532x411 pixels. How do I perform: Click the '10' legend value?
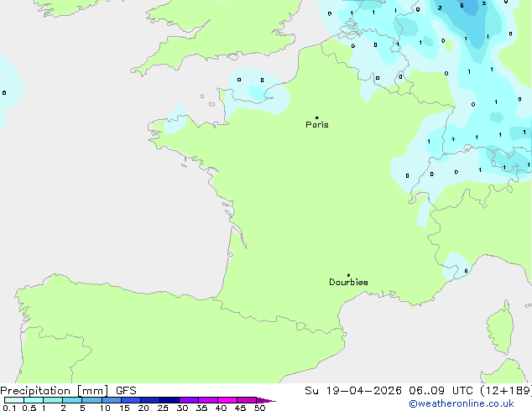(x=105, y=408)
